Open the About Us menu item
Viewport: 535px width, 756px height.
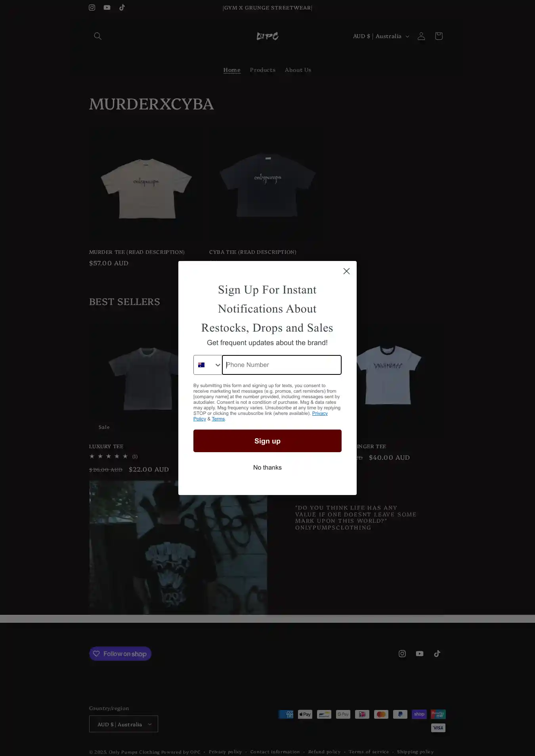click(298, 70)
